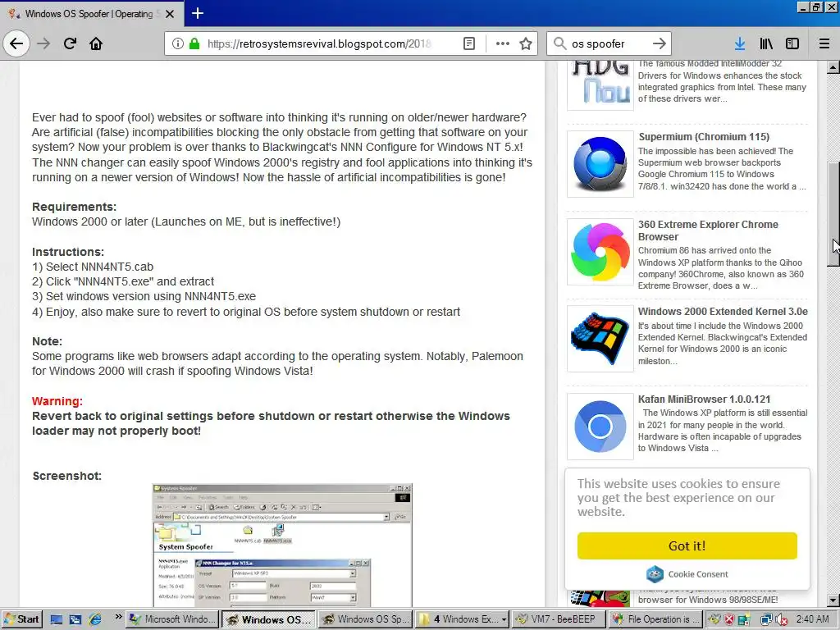Open the Windows Start menu

tap(21, 619)
